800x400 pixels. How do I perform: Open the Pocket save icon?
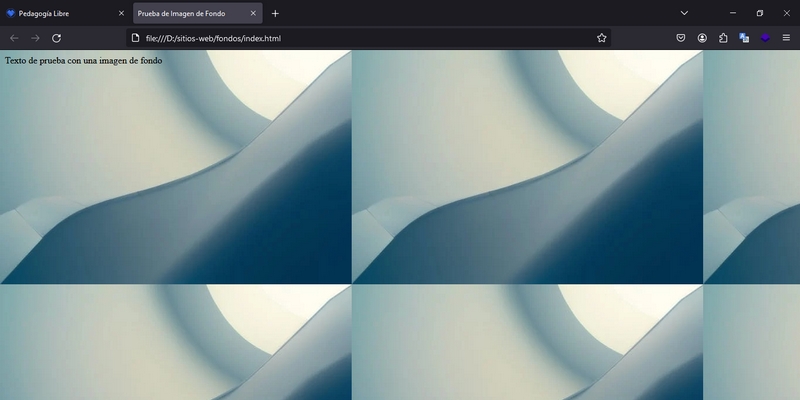(x=681, y=38)
